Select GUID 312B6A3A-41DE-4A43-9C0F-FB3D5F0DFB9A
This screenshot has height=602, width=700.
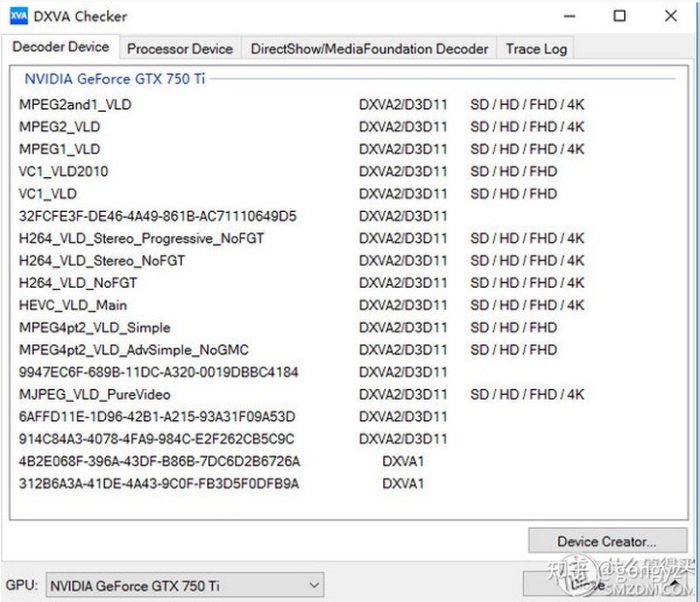pos(158,483)
